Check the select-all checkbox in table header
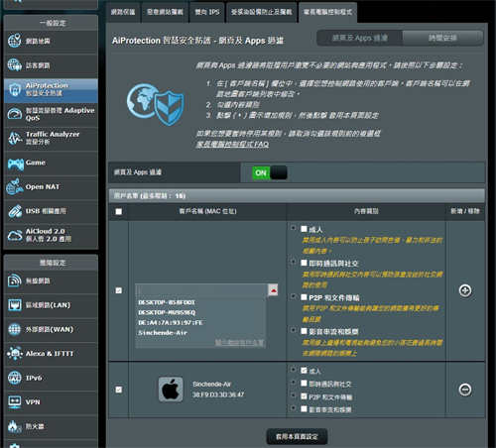The image size is (496, 448). click(x=118, y=211)
